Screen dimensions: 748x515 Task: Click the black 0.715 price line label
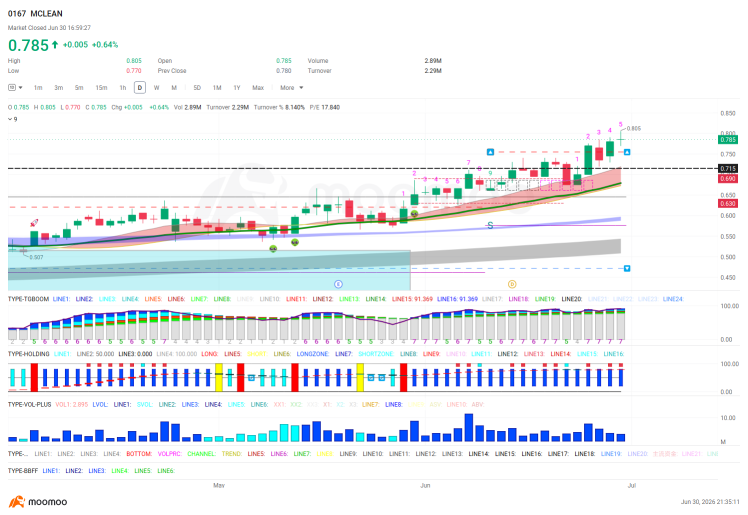point(728,168)
